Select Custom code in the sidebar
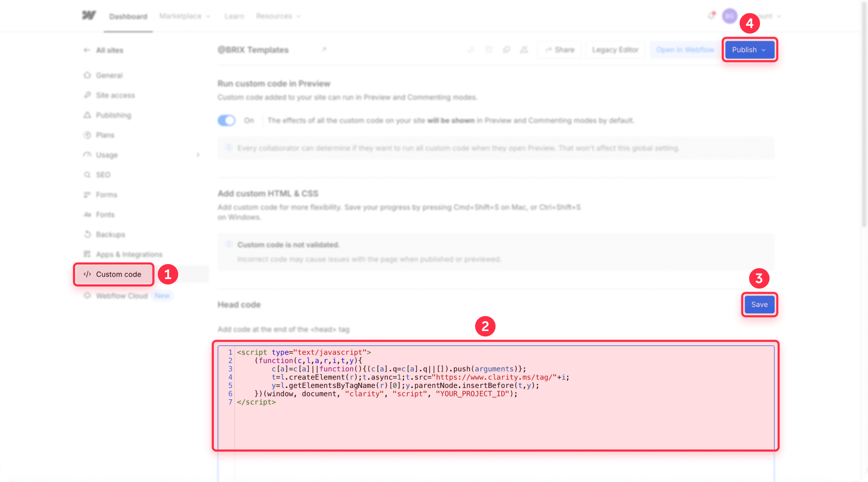The width and height of the screenshot is (868, 482). [x=113, y=274]
